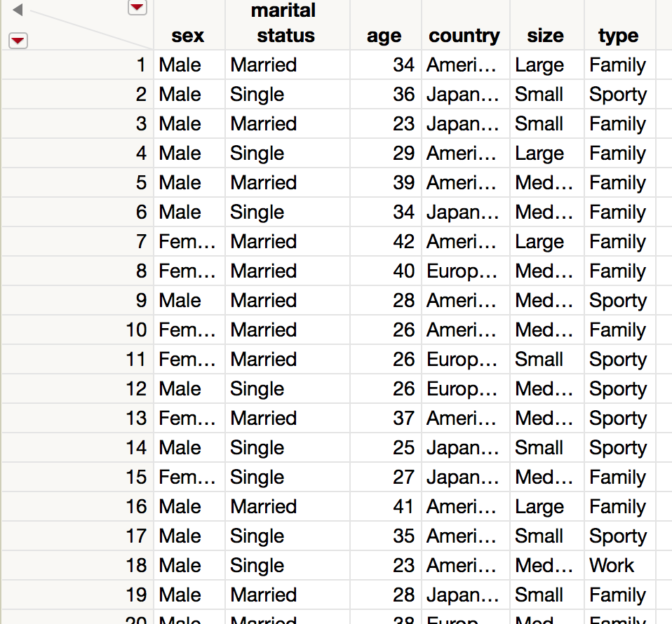Click the sex cell in row 13
The width and height of the screenshot is (672, 624).
click(x=187, y=419)
